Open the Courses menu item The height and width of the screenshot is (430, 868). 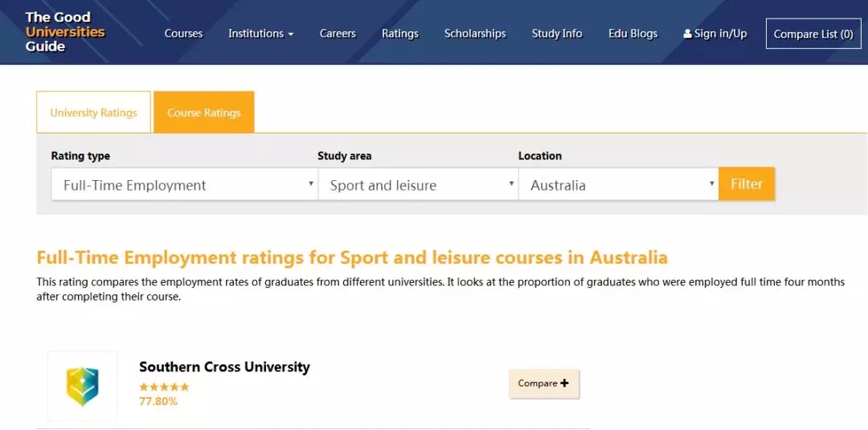click(x=183, y=34)
